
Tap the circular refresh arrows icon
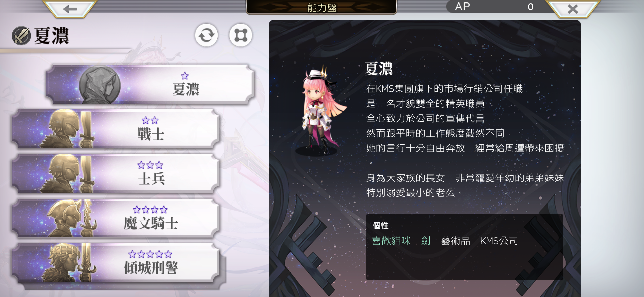coord(206,35)
